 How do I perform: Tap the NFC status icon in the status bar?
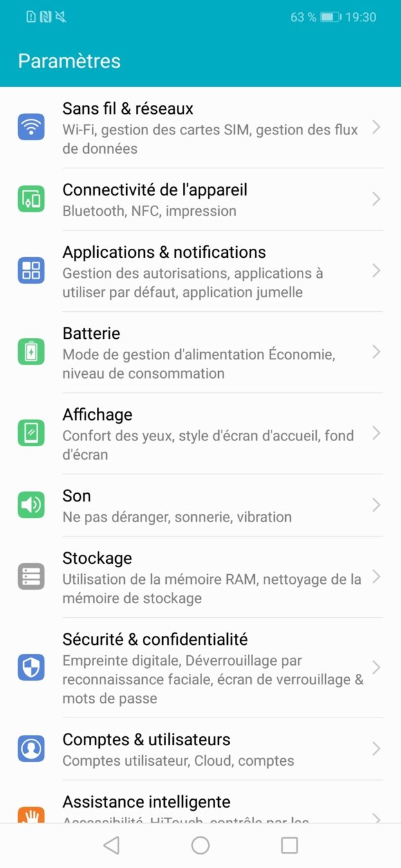pyautogui.click(x=45, y=17)
